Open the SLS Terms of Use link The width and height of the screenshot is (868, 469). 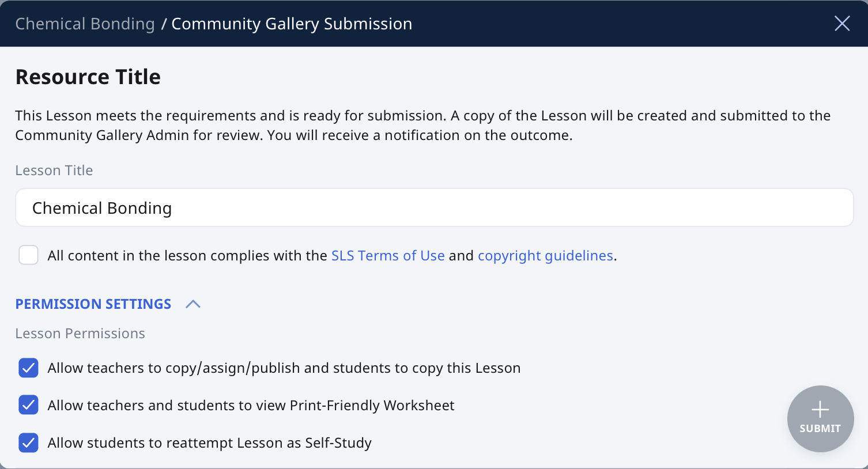[388, 255]
